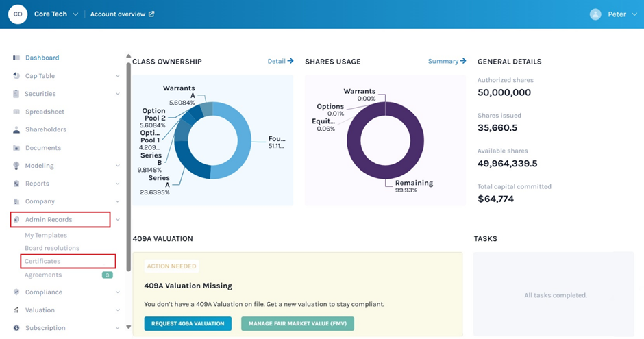Open Agreements in the sidebar

tap(43, 275)
